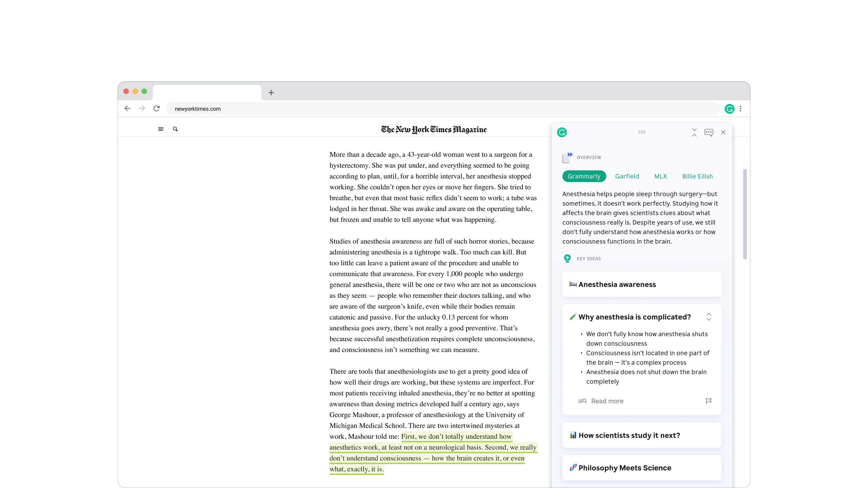Open the NYT hamburger menu

click(161, 129)
